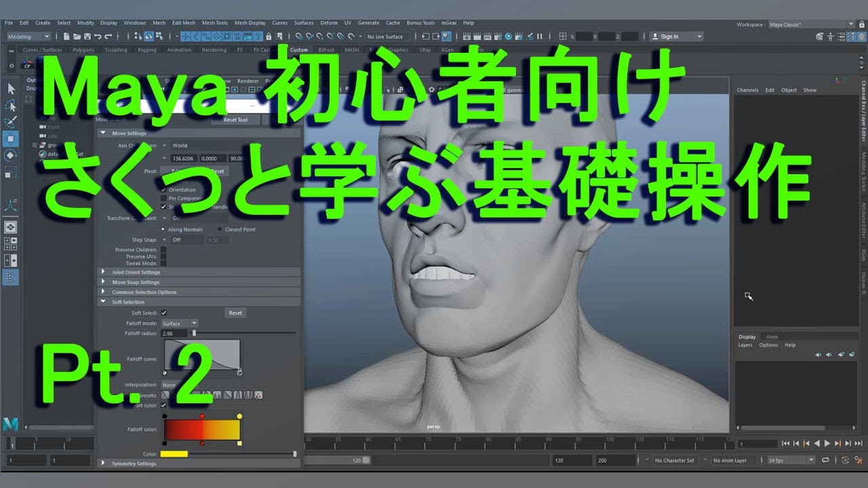Open the Mesh Tools menu
Screen dimensions: 868x488
tap(215, 23)
